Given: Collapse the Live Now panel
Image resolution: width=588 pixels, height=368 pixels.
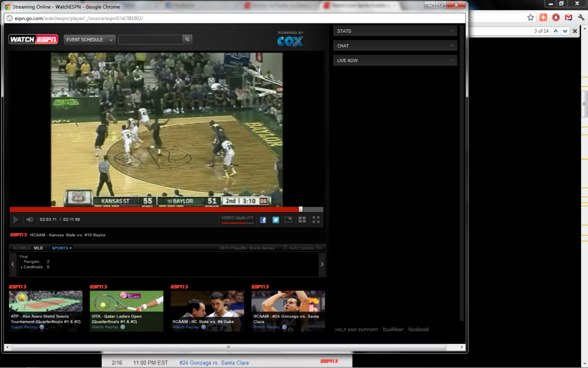Looking at the screenshot, I should coord(395,60).
